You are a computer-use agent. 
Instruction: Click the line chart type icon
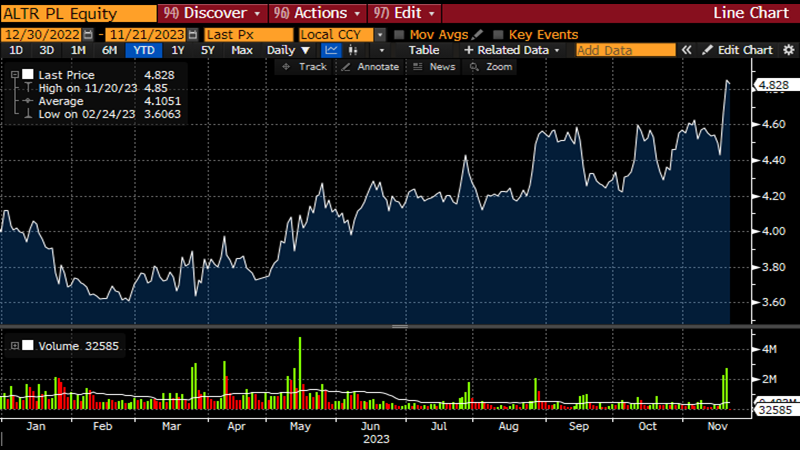click(332, 50)
